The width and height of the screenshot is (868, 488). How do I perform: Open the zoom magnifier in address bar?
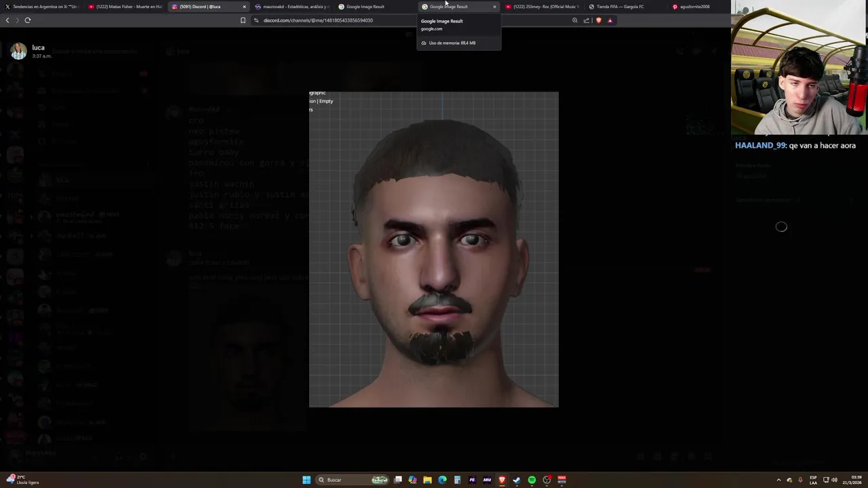pyautogui.click(x=575, y=20)
